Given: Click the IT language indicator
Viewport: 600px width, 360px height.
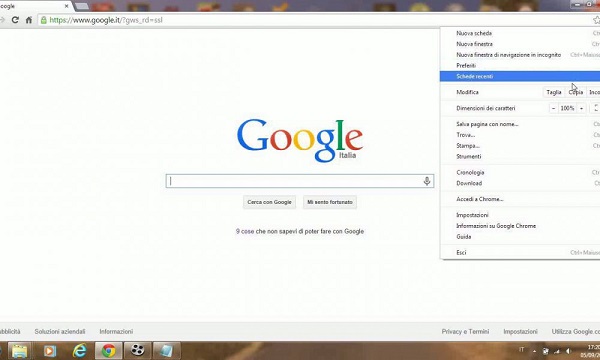Looking at the screenshot, I should click(522, 350).
